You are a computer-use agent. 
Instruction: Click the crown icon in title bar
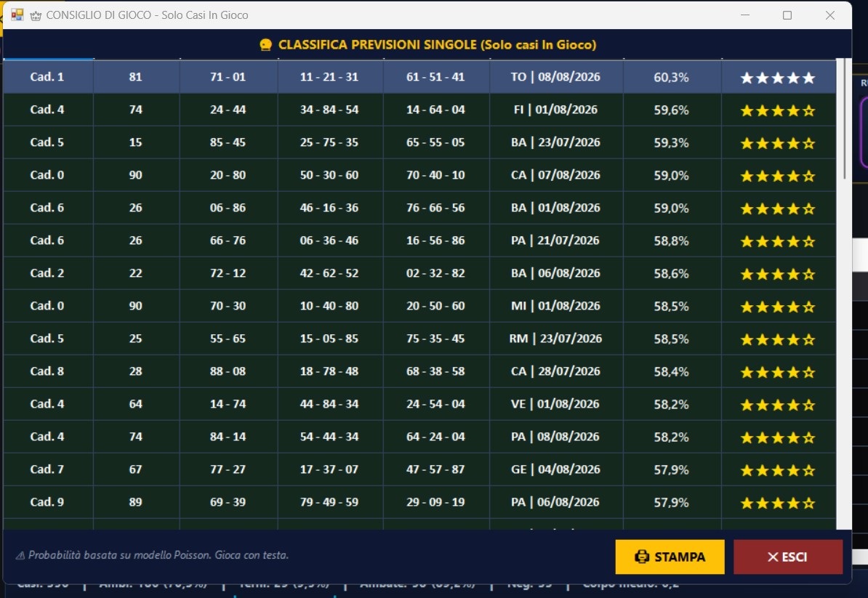coord(36,15)
